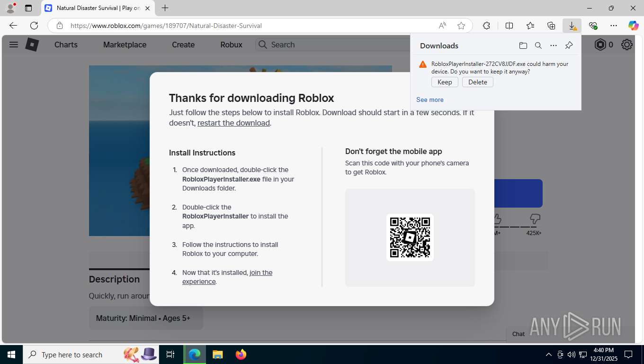Screen dimensions: 644x364
Task: View site information lock icon
Action: pyautogui.click(x=59, y=26)
